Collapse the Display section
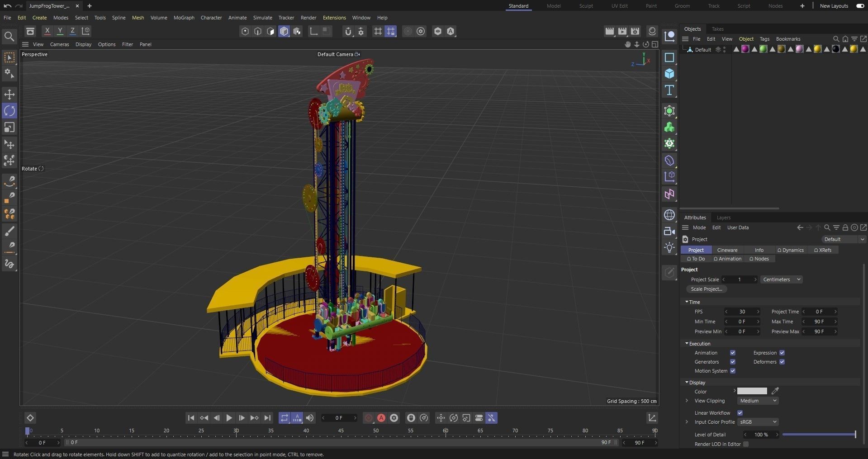The image size is (868, 459). [x=687, y=382]
